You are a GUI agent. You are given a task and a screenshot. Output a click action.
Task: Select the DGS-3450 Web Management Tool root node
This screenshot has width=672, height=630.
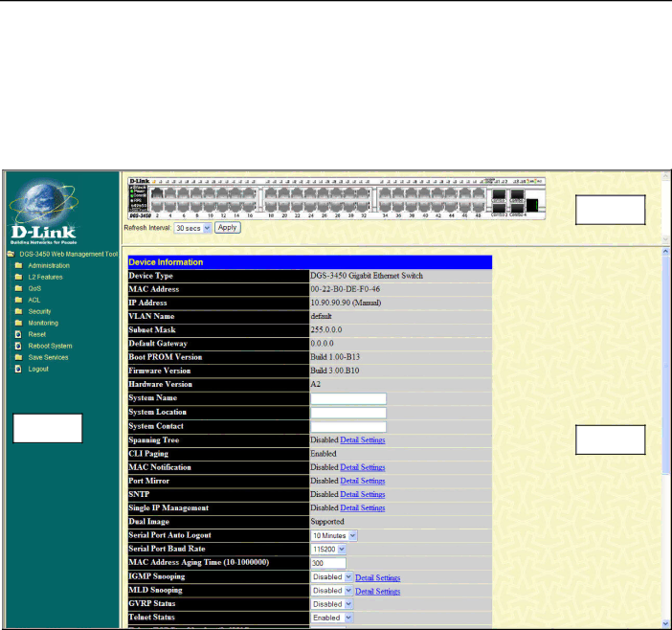coord(69,254)
